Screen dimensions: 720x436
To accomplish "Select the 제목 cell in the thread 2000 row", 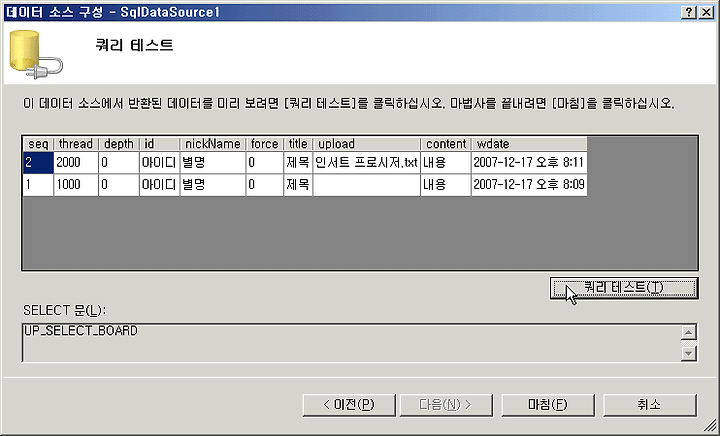I will click(298, 162).
